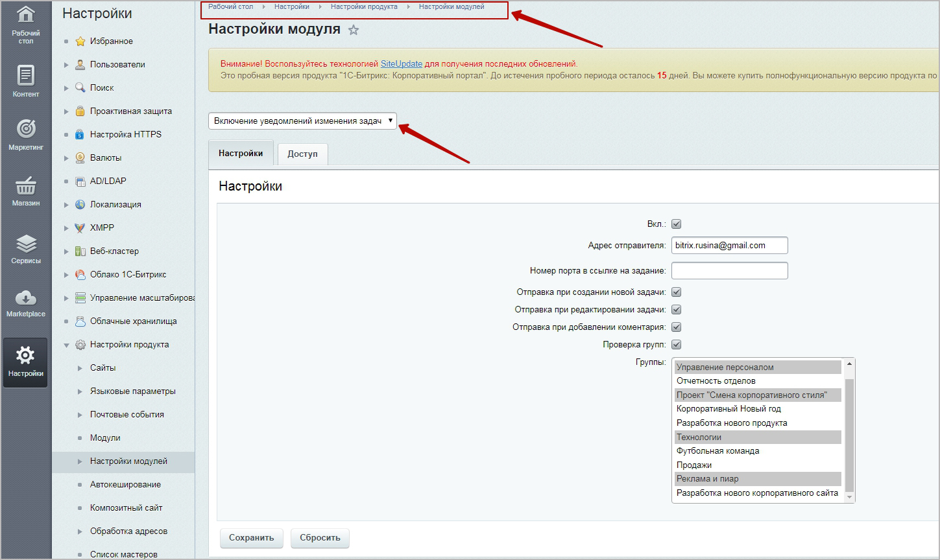Select Технологии in the groups list

pos(758,437)
